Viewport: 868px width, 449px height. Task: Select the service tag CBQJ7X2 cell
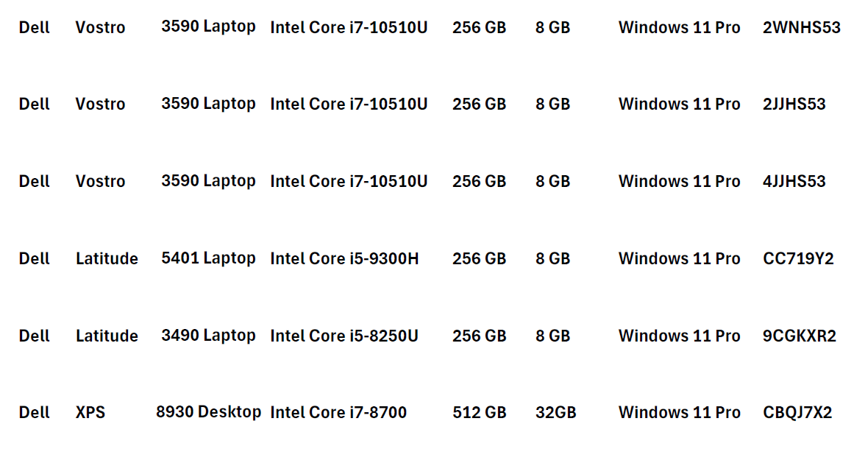(797, 412)
